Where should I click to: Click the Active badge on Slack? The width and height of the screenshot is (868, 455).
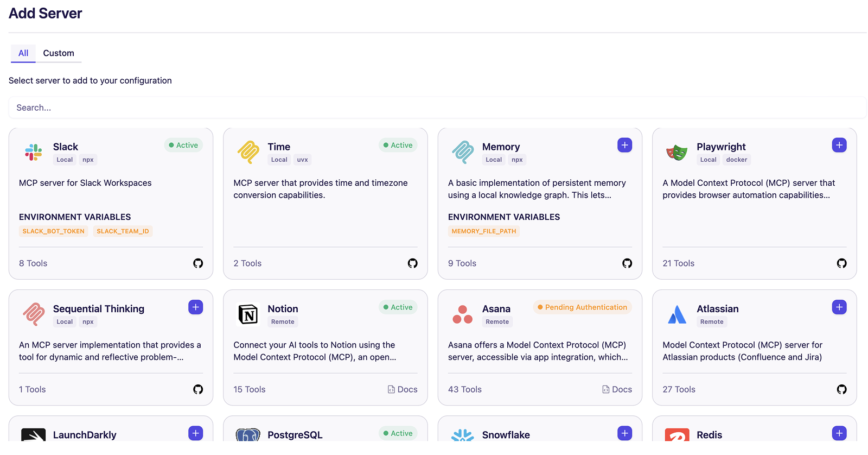(x=183, y=145)
